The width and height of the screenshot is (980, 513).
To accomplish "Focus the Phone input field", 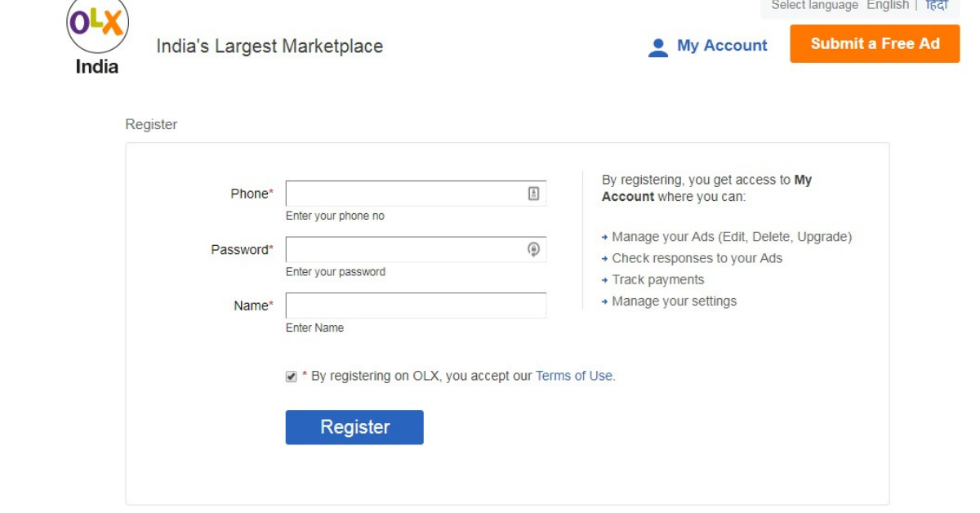I will pos(416,194).
